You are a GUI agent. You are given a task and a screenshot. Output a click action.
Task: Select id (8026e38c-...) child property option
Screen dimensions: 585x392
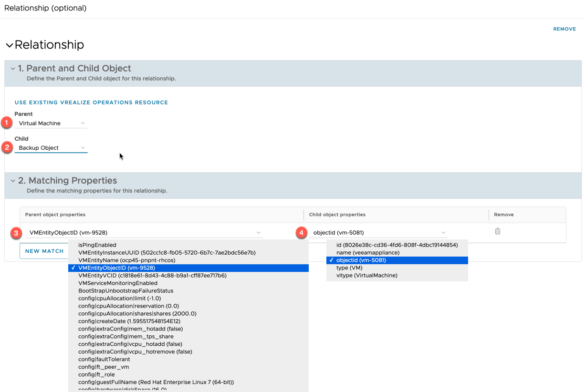pos(397,245)
